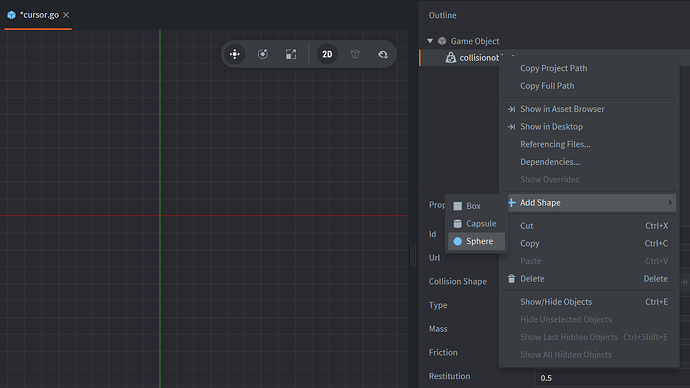690x388 pixels.
Task: Toggle the 2D view mode button
Action: click(327, 54)
